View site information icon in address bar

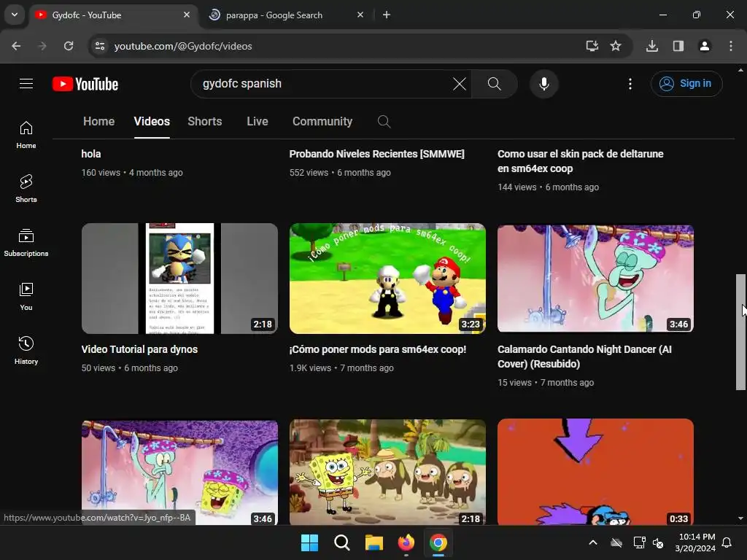click(x=100, y=46)
